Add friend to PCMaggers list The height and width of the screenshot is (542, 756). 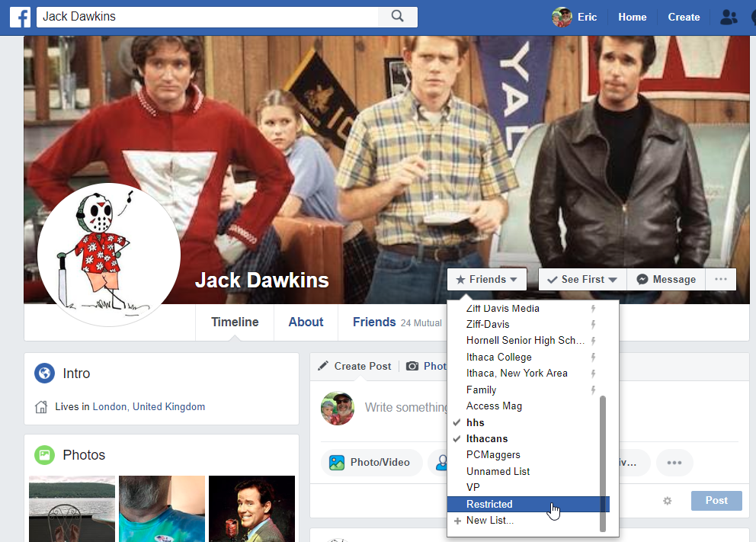pos(493,455)
